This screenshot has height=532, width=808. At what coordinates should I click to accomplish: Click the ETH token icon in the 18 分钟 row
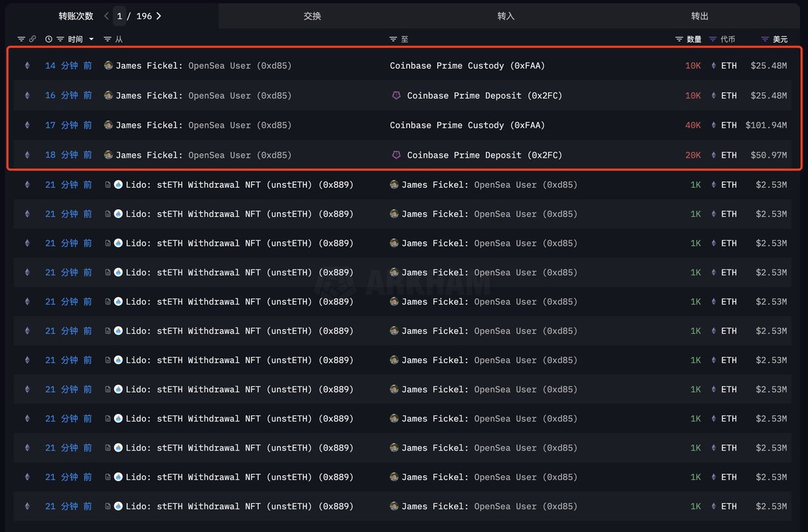tap(714, 155)
